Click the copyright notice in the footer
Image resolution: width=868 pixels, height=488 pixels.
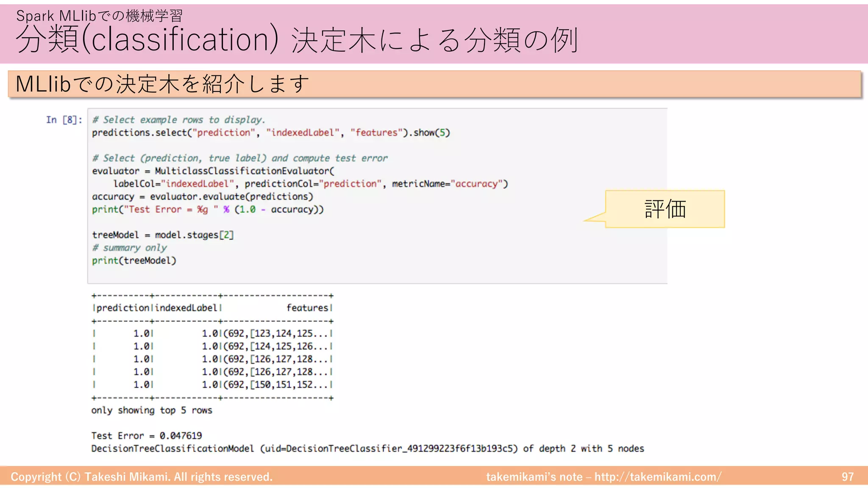click(x=142, y=477)
